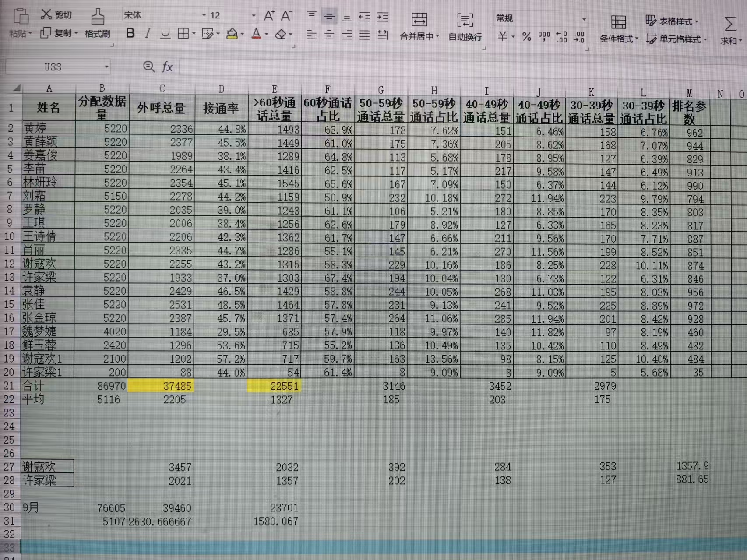
Task: Click the AutoSum (求和) sigma icon
Action: pos(730,24)
